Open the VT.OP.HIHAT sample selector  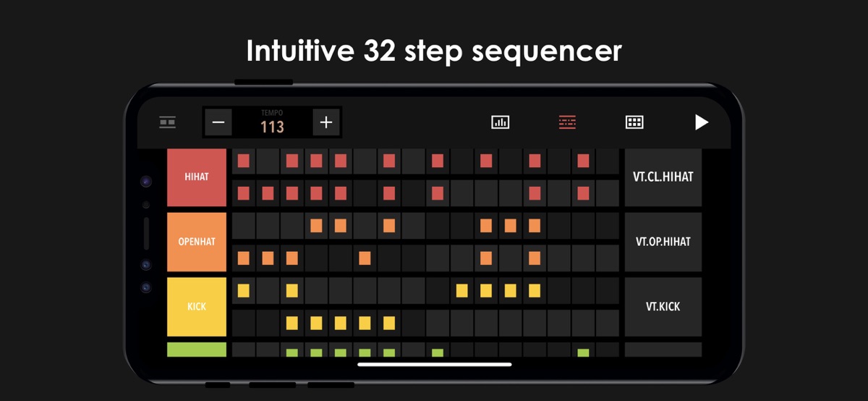pos(663,242)
